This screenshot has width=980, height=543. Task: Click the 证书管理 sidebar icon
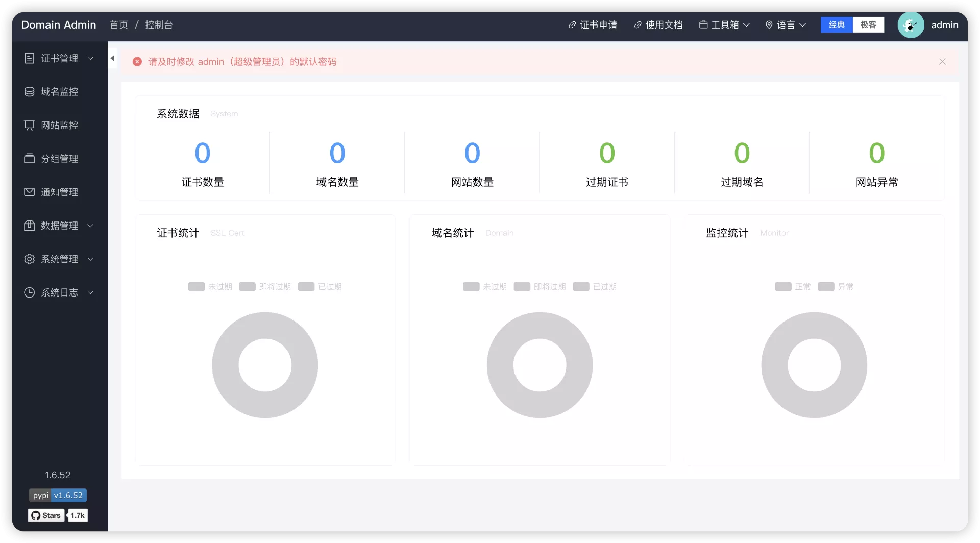click(30, 58)
